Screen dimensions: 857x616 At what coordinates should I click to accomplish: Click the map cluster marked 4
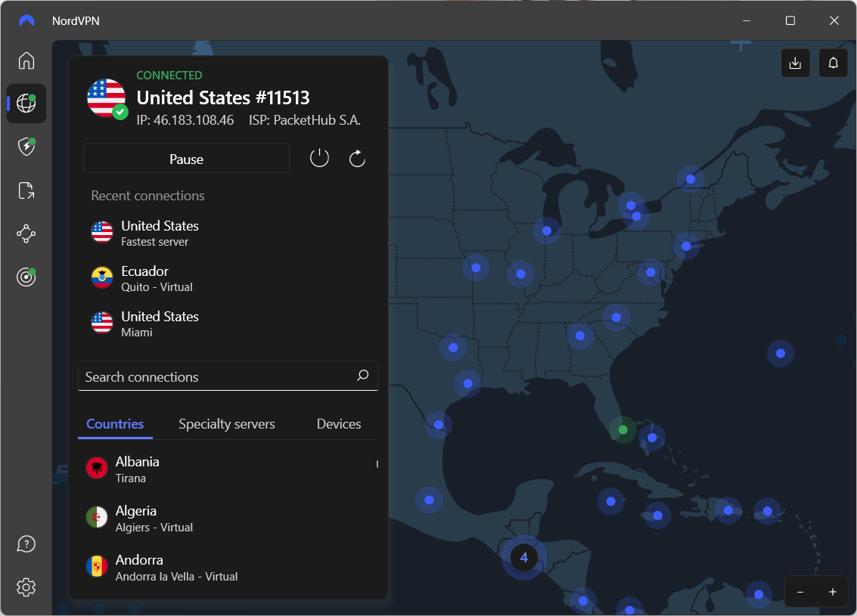point(523,558)
